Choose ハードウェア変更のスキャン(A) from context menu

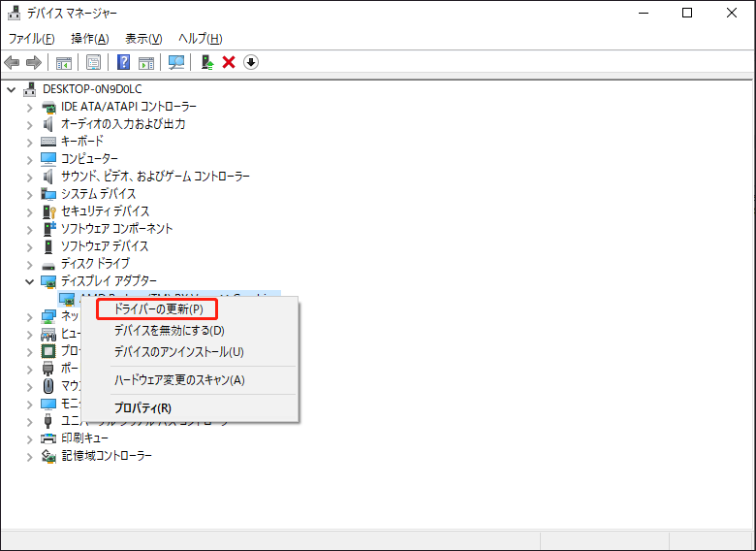(179, 380)
